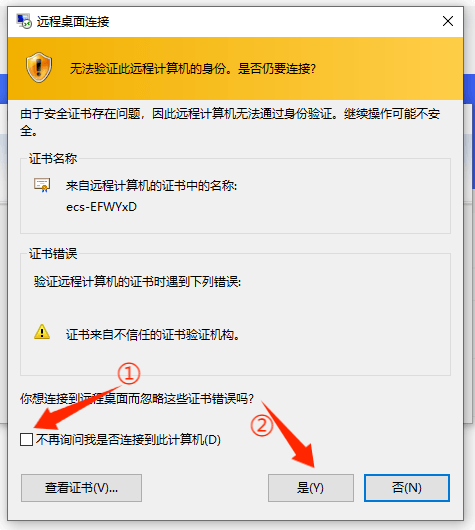Open certificate details via 查看证书(V)... button
Image resolution: width=475 pixels, height=530 pixels.
click(81, 488)
